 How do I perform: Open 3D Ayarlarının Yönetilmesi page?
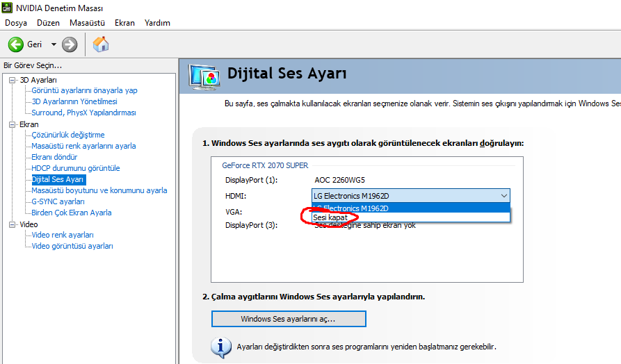(74, 101)
